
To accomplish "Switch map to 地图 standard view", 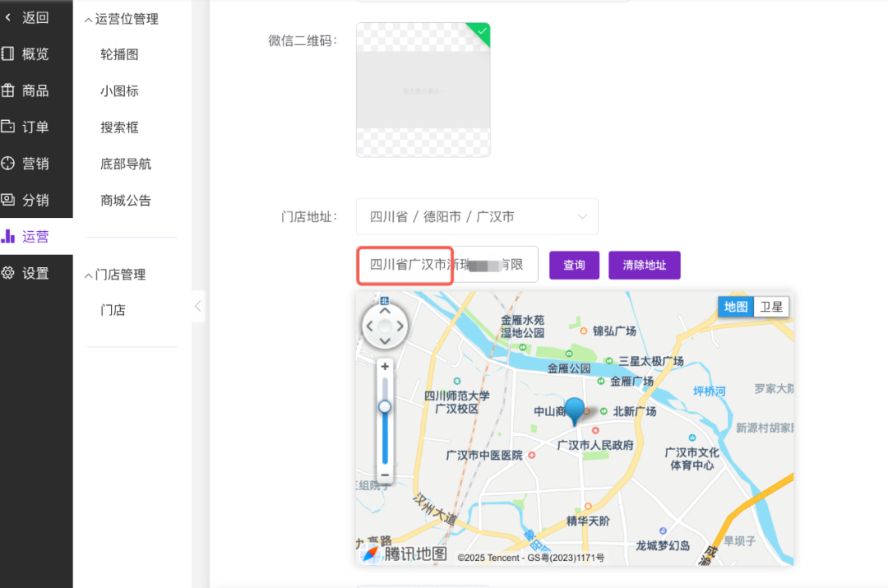I will coord(736,307).
